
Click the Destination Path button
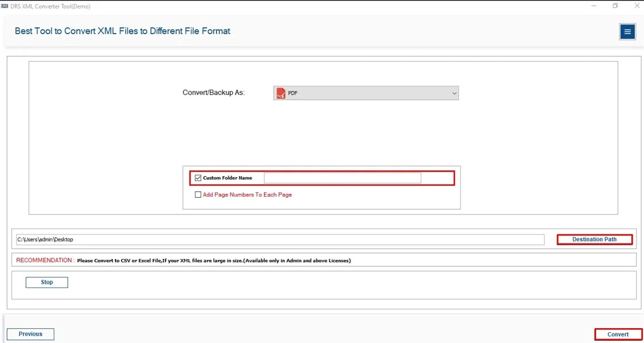[594, 240]
